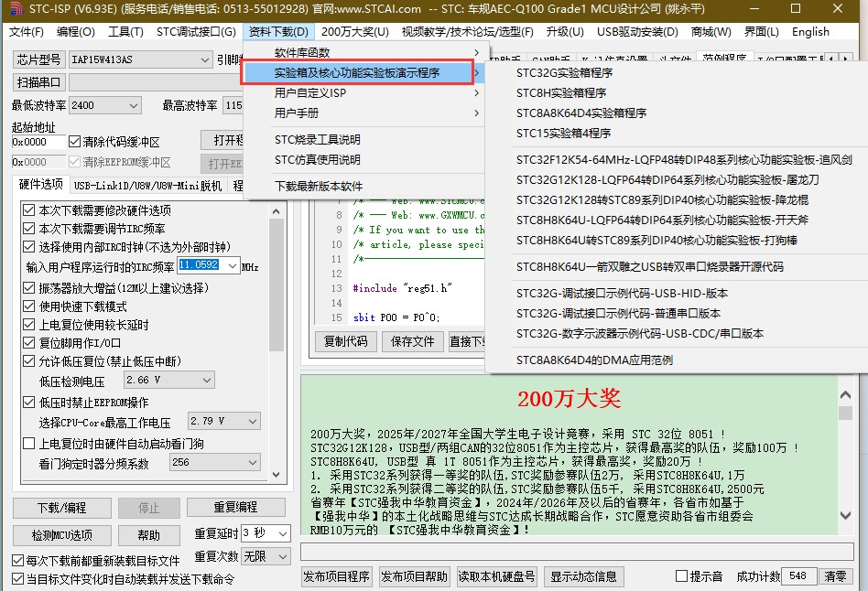Click 清零 success counter button

[835, 576]
